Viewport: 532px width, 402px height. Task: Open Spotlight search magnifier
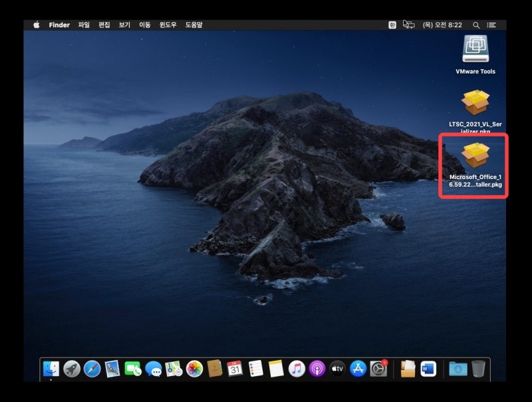point(476,25)
